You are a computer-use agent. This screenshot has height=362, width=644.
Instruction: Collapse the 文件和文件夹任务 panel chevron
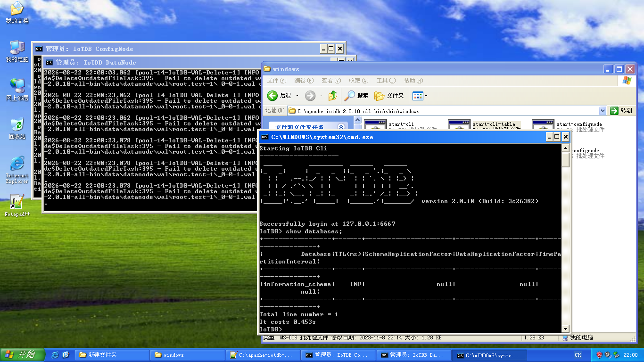point(341,127)
